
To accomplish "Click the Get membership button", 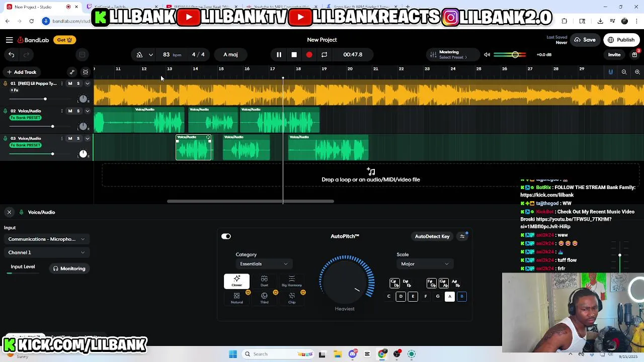I will 64,40.
